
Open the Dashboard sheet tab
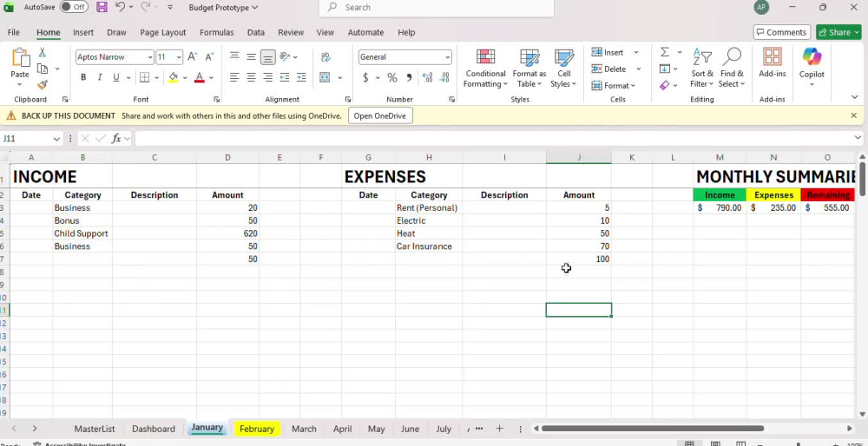154,429
